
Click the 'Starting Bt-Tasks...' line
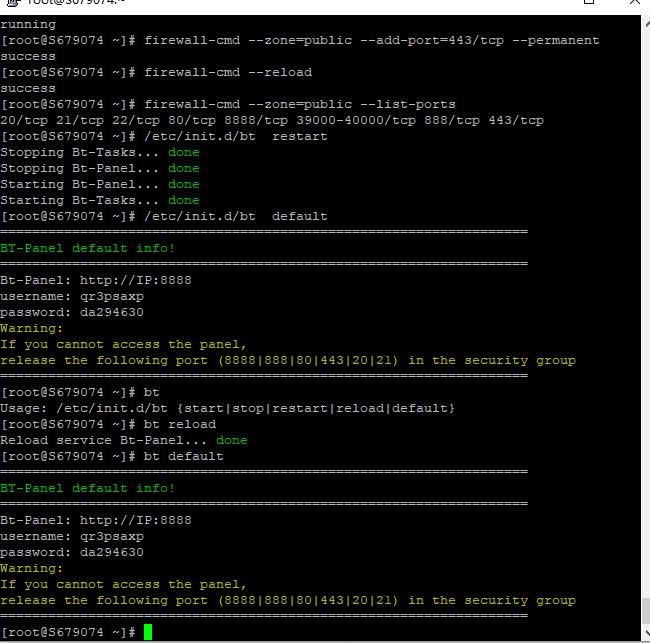point(100,200)
